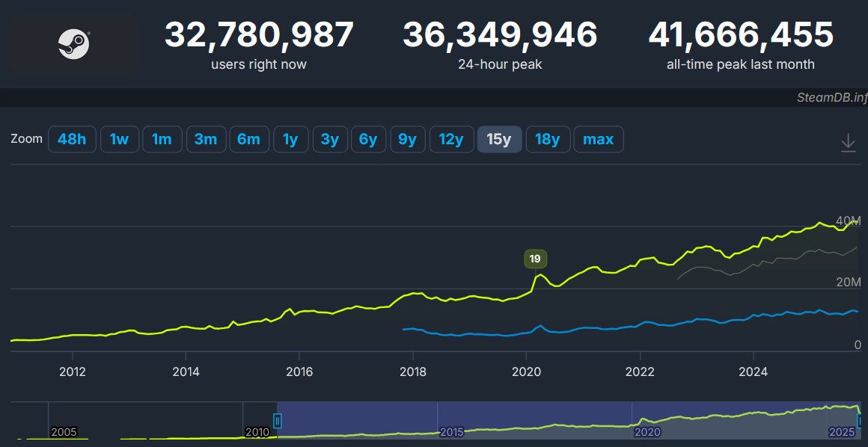Show max time range
Screen dimensions: 868x447
[598, 139]
